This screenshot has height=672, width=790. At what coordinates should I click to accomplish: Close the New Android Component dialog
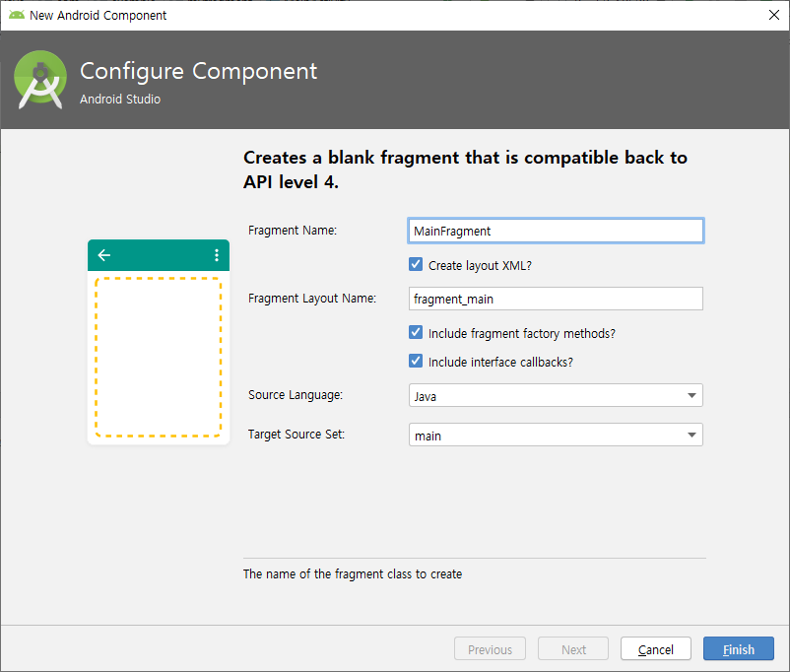pos(774,15)
